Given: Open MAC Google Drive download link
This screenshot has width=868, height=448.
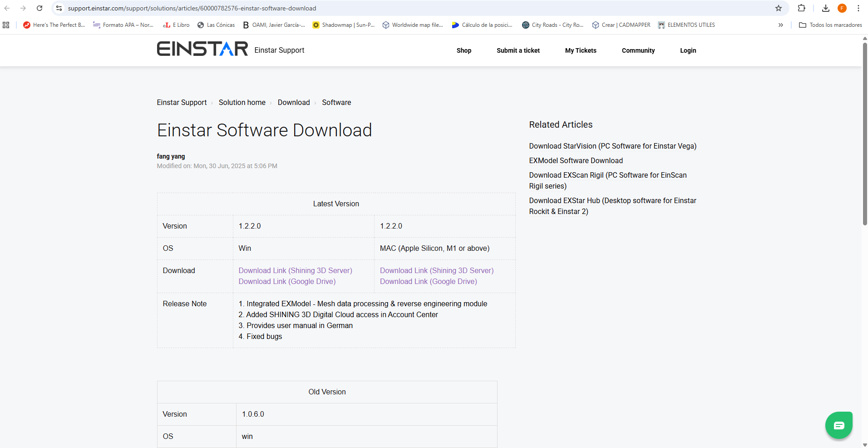Looking at the screenshot, I should 429,282.
